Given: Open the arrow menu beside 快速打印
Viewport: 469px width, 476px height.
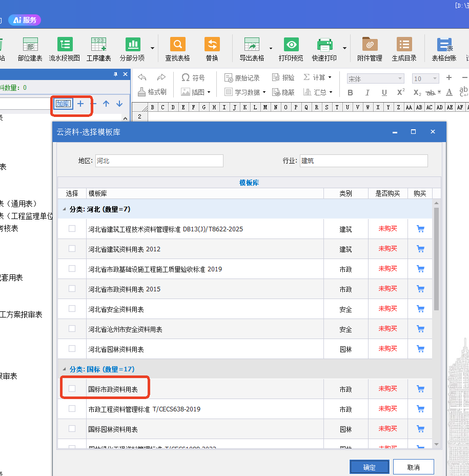Looking at the screenshot, I should [344, 48].
